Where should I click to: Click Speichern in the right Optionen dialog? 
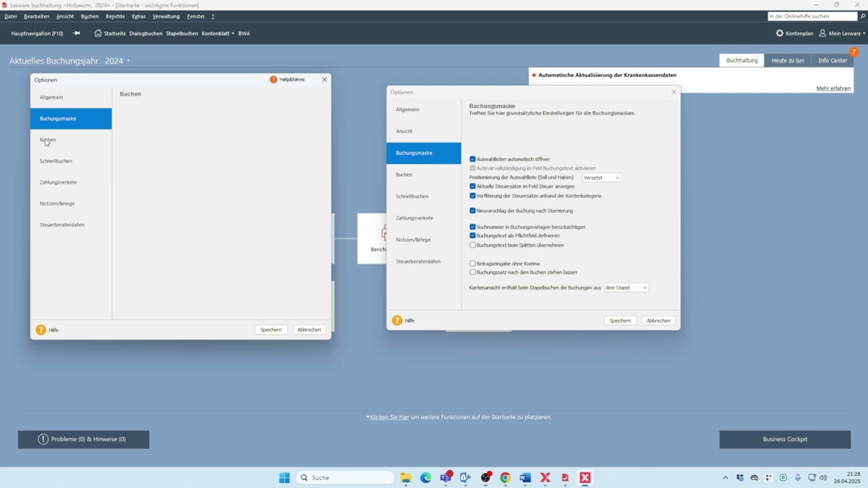click(x=620, y=321)
